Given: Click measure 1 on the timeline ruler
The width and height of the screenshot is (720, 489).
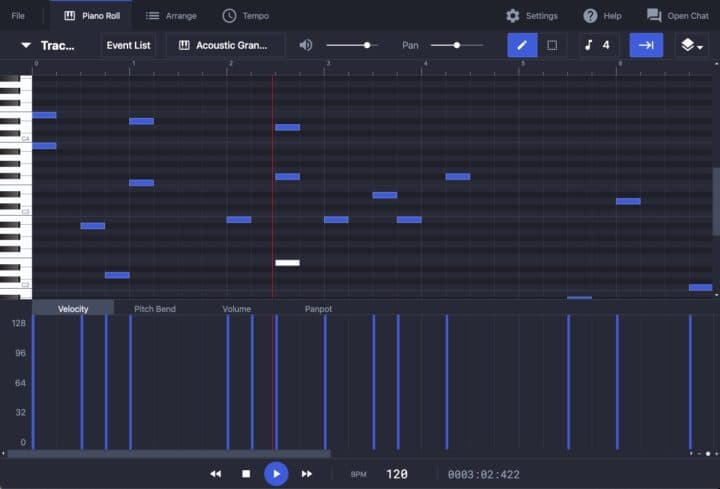Looking at the screenshot, I should [x=133, y=63].
